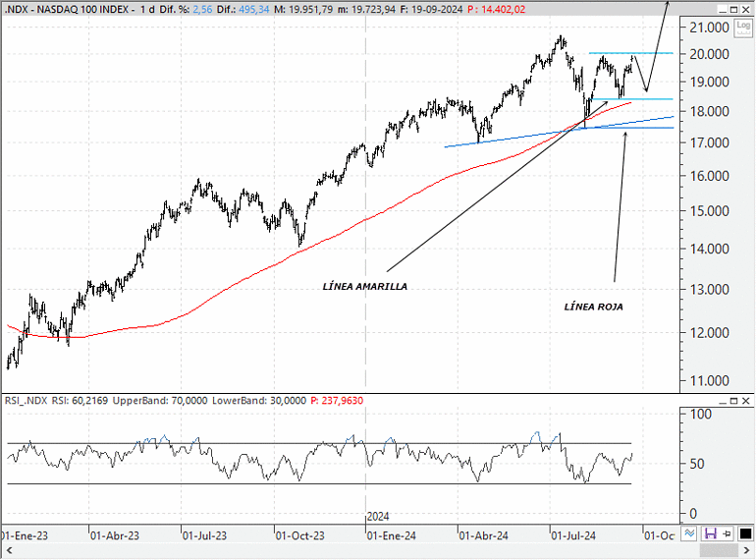Click the red 'P : 14.402,02' header value

pos(496,9)
